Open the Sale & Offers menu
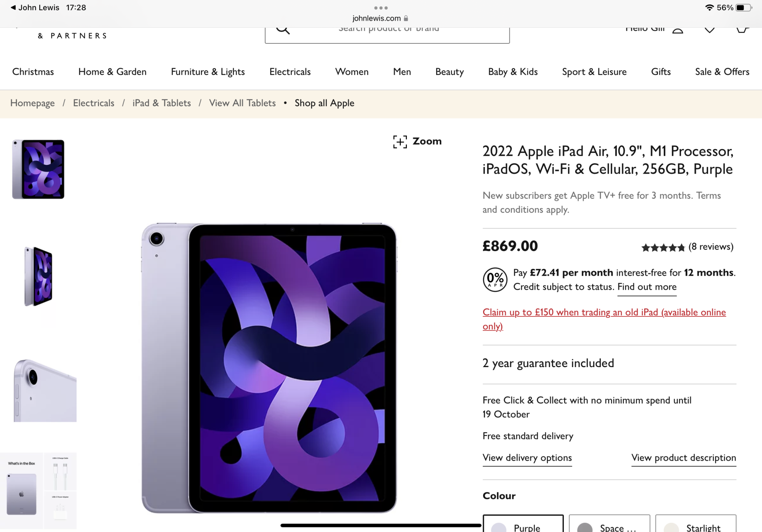This screenshot has height=532, width=762. pyautogui.click(x=722, y=72)
